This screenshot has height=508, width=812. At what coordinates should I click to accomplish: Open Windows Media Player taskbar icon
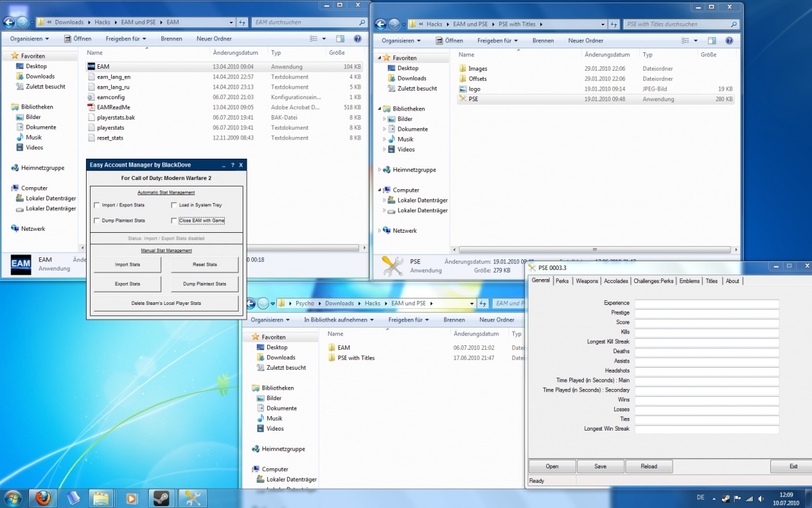pyautogui.click(x=131, y=497)
